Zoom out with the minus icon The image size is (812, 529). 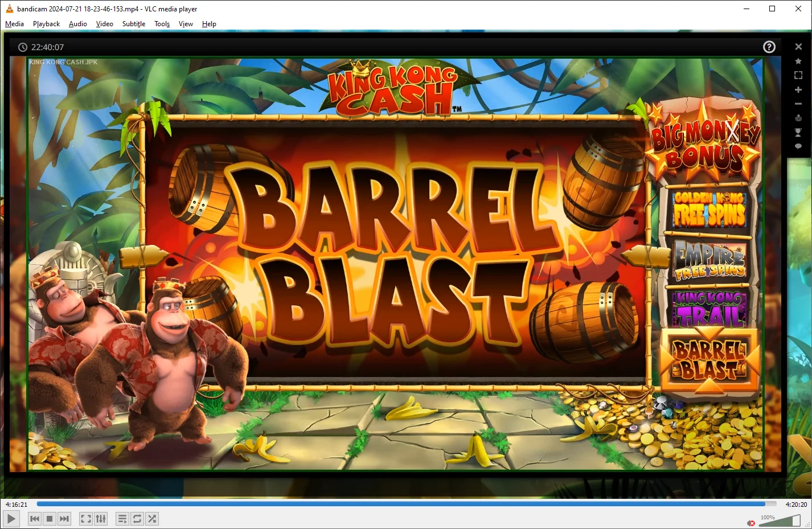pos(798,104)
